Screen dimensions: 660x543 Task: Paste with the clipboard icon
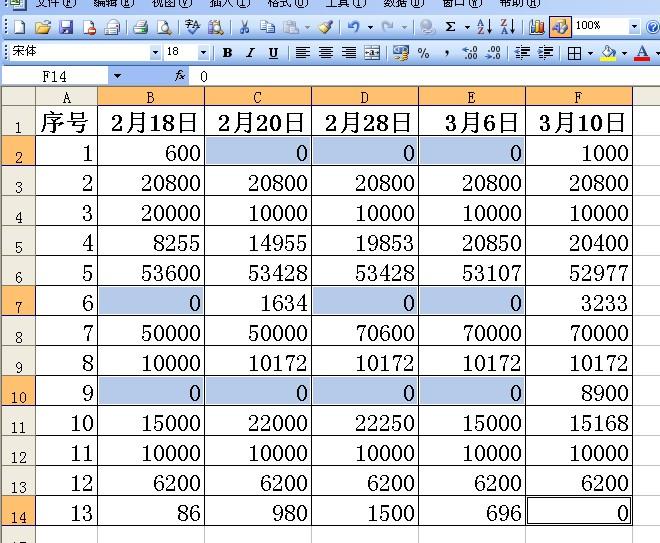pyautogui.click(x=291, y=27)
